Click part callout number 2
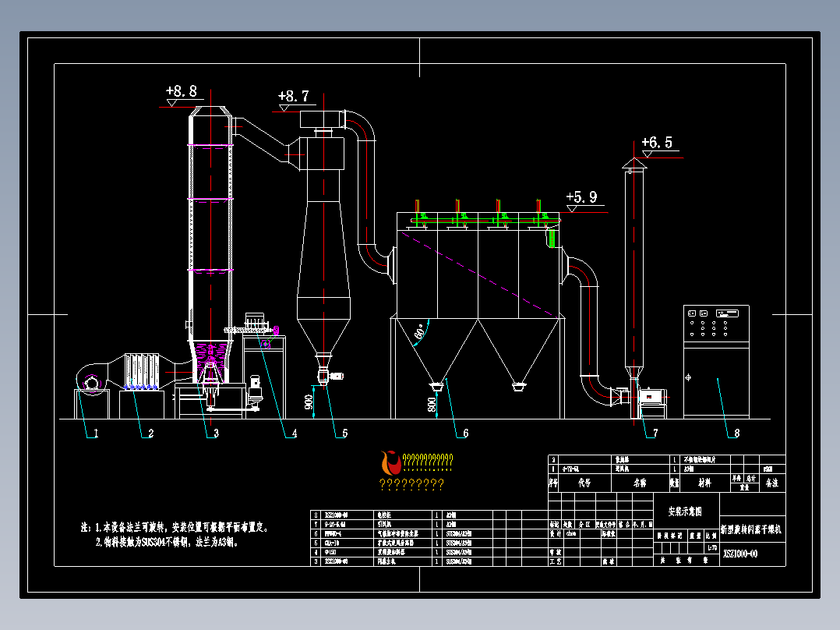Viewport: 840px width, 630px height. click(x=150, y=434)
